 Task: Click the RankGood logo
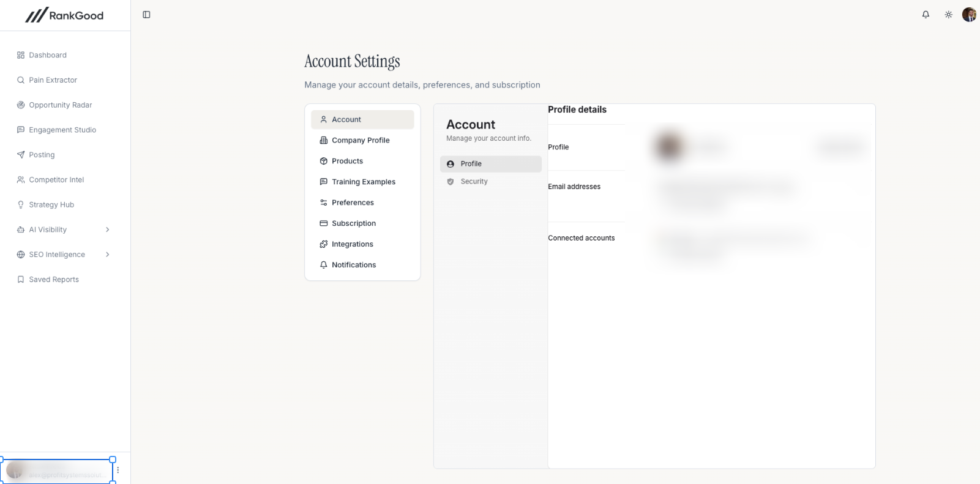tap(64, 15)
